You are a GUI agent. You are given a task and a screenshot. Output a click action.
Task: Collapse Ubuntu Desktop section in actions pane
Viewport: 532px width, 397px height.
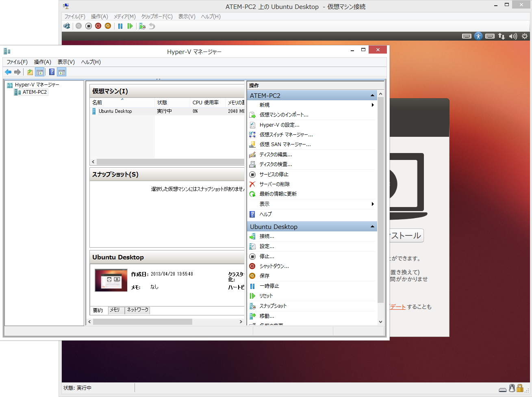pos(372,227)
